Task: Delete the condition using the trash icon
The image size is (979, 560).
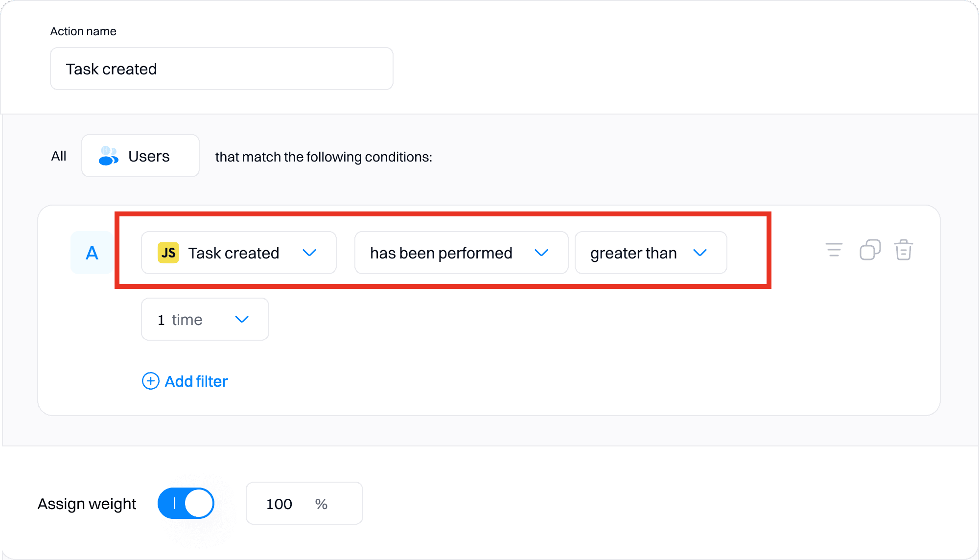Action: tap(904, 250)
